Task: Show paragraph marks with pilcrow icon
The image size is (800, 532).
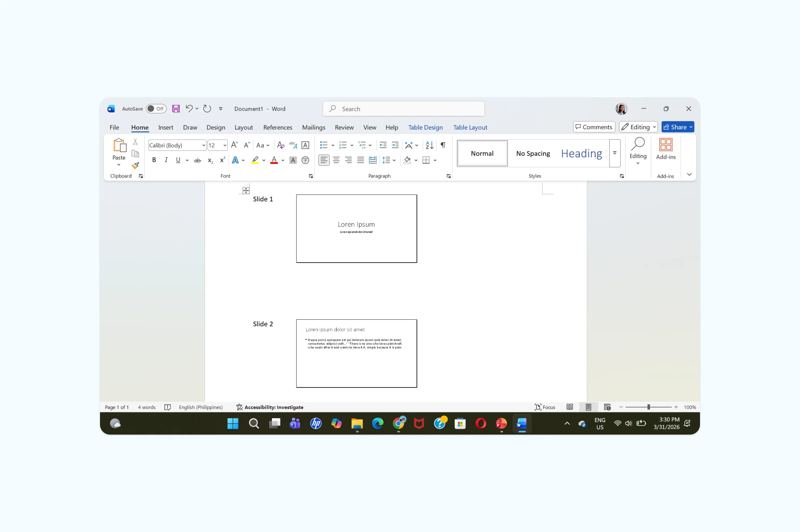Action: (x=443, y=145)
